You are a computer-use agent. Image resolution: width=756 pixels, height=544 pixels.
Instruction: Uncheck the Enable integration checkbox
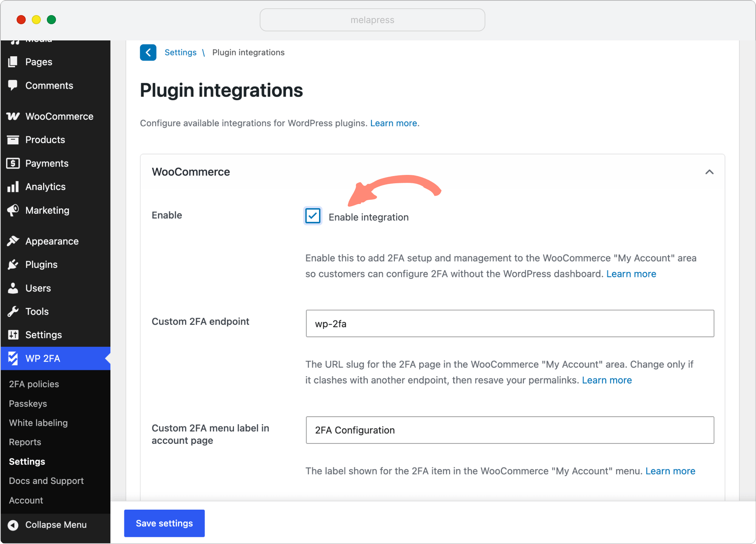pyautogui.click(x=313, y=216)
